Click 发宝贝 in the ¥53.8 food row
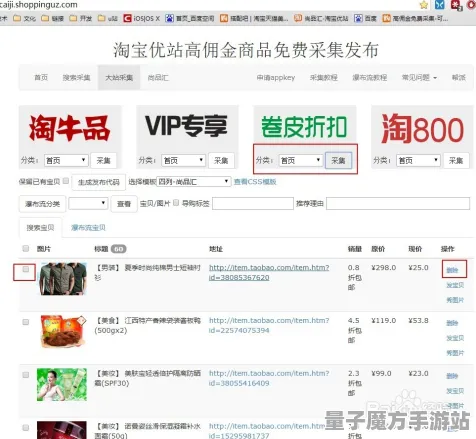476x439 pixels. (455, 338)
